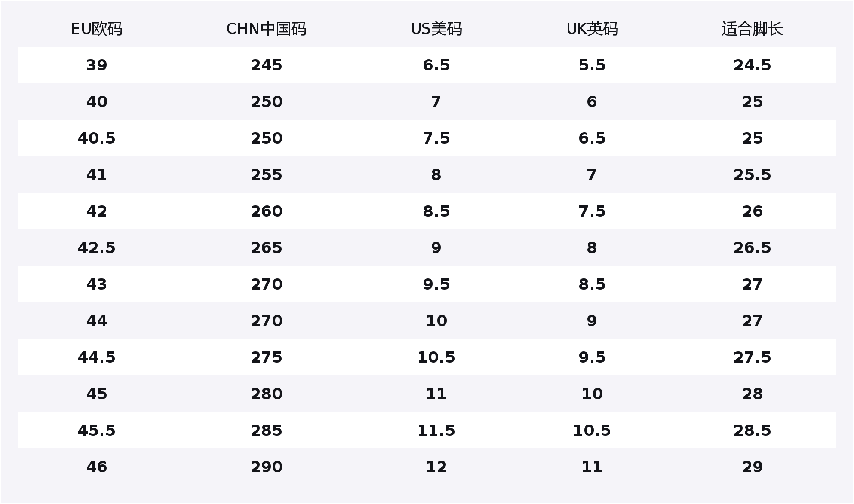Click the US美码 column header

coord(436,29)
